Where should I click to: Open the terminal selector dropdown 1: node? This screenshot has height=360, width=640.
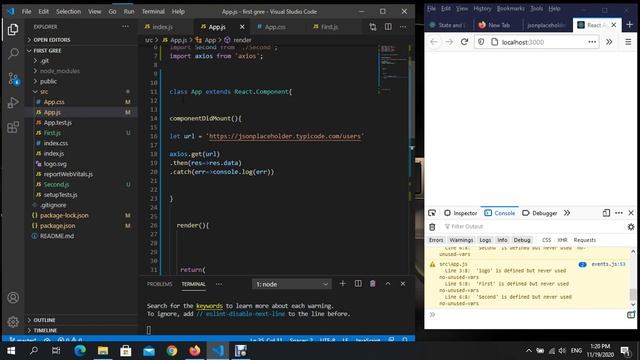(x=291, y=284)
